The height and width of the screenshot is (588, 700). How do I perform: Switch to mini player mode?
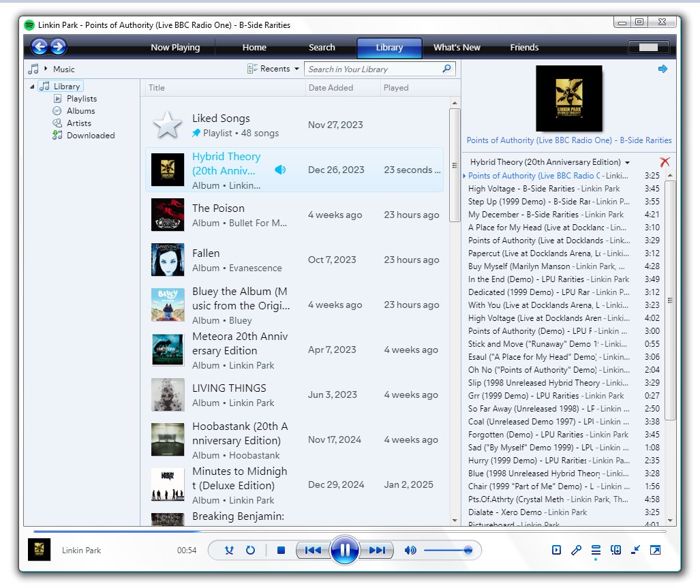[x=635, y=550]
